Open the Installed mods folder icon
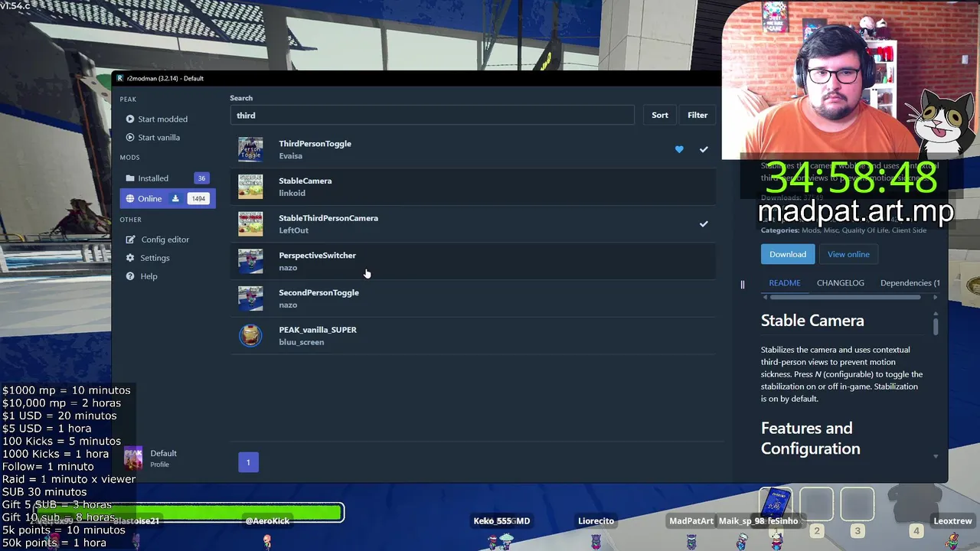Screen dimensions: 980x551 point(130,178)
